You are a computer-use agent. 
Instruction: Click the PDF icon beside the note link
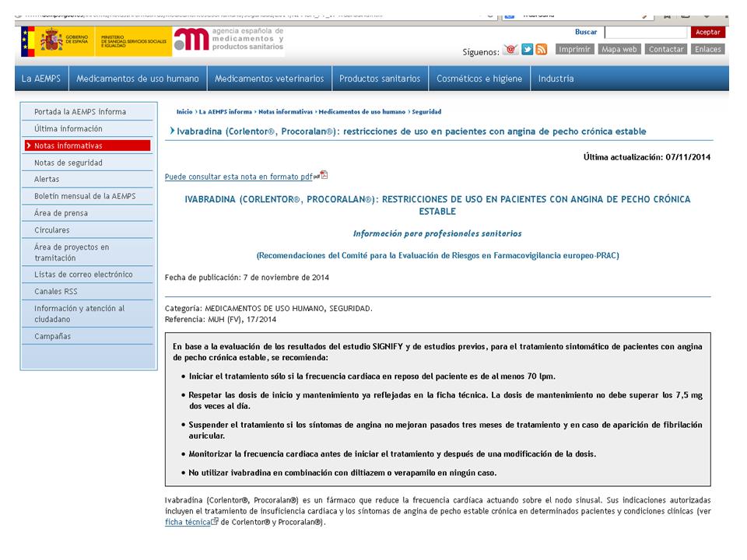[x=324, y=176]
